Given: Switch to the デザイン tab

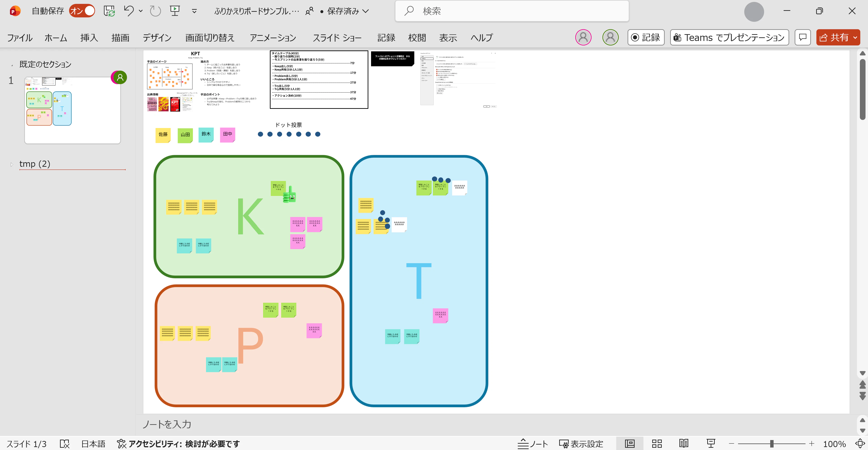Looking at the screenshot, I should [157, 37].
